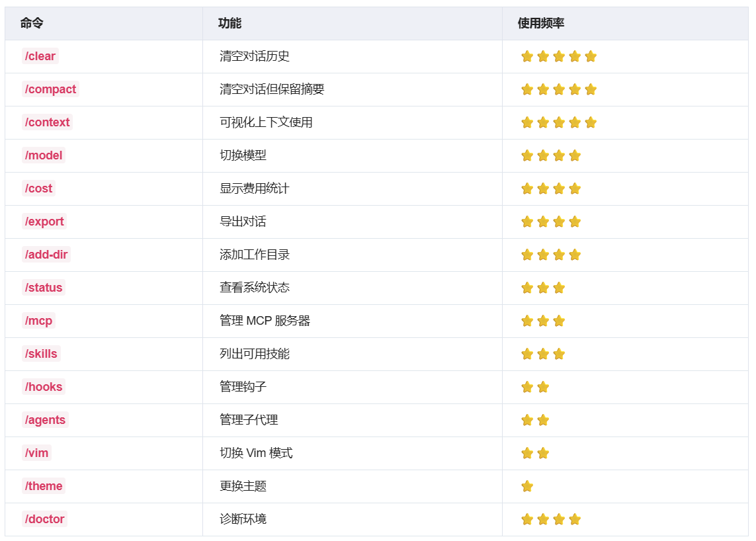Select the 诊断环境 description text
This screenshot has width=756, height=541.
(x=243, y=519)
